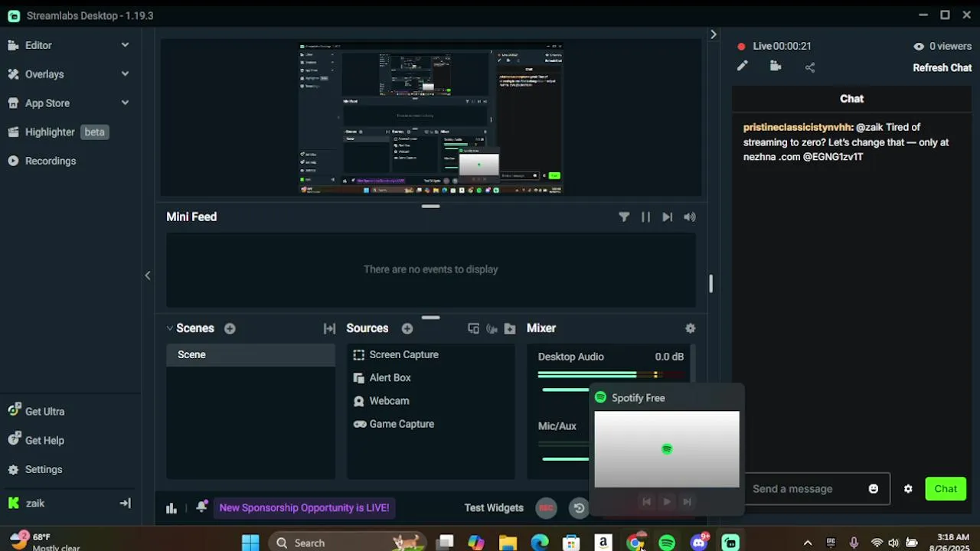Image resolution: width=980 pixels, height=551 pixels.
Task: Add a source folder
Action: click(x=510, y=328)
